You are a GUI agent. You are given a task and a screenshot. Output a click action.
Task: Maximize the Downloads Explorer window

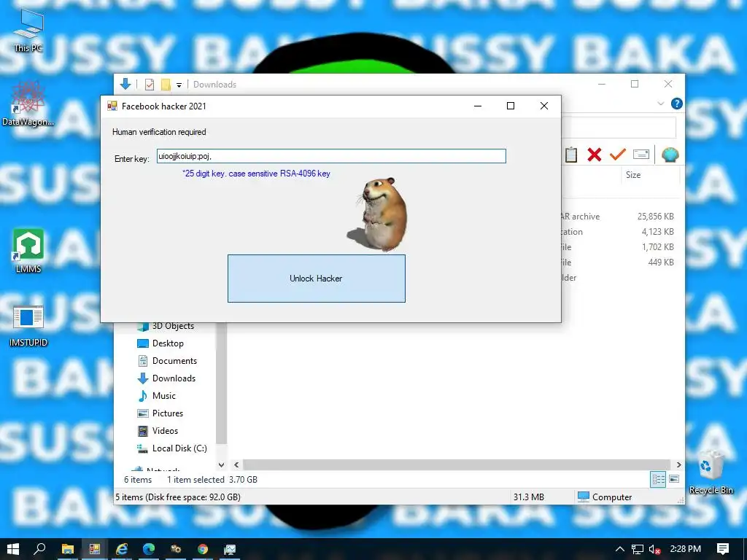[x=635, y=85]
